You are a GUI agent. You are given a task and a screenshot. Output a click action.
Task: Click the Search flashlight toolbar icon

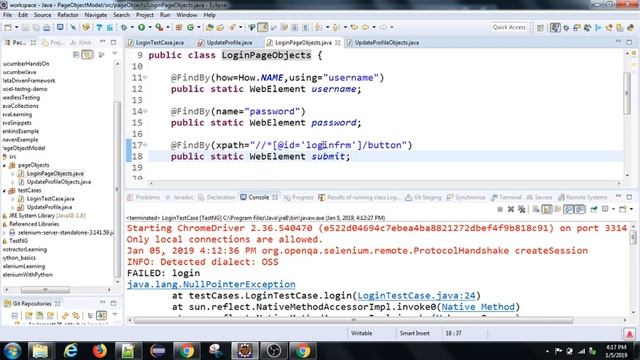click(232, 27)
